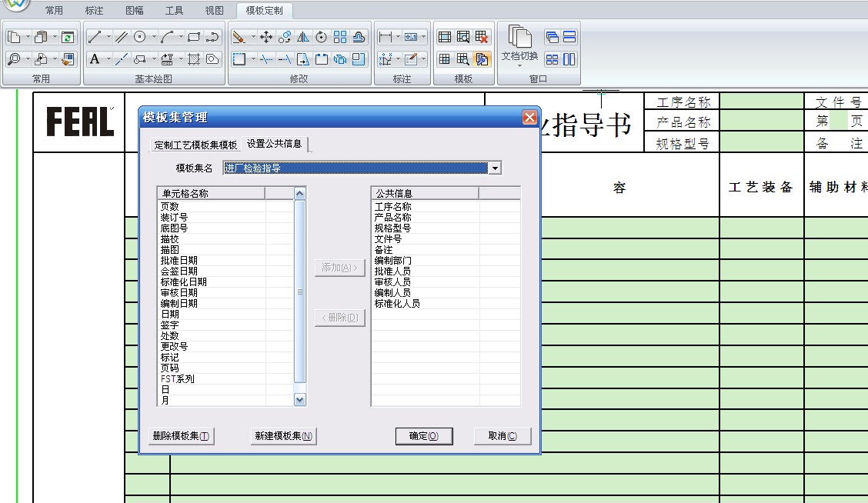This screenshot has width=868, height=503.
Task: Switch to the 定制工艺模板集模板 tab
Action: (195, 145)
